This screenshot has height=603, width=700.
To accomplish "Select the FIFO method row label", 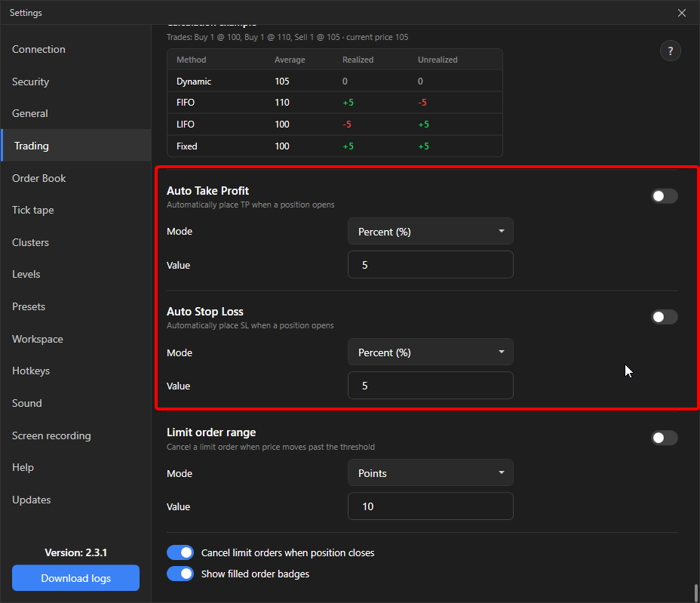I will point(186,103).
